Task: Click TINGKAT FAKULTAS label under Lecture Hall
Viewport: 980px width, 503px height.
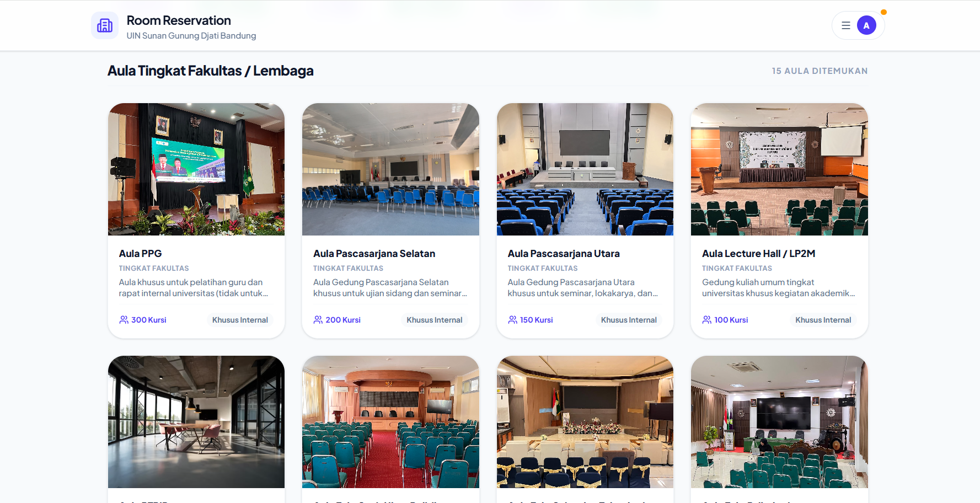Action: (737, 268)
